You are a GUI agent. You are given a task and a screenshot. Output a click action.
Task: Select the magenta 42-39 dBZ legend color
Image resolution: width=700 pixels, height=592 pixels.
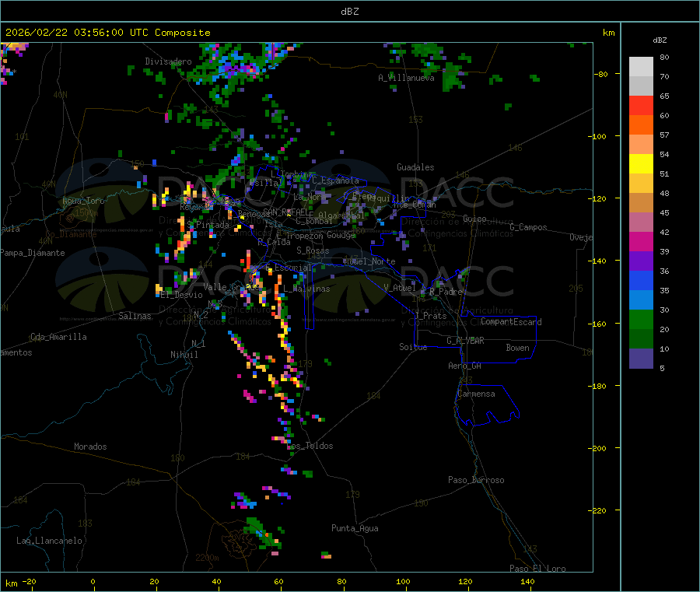tap(641, 241)
